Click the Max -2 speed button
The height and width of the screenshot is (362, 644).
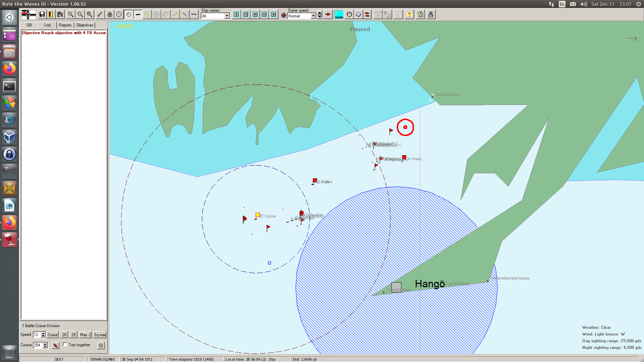pos(86,335)
